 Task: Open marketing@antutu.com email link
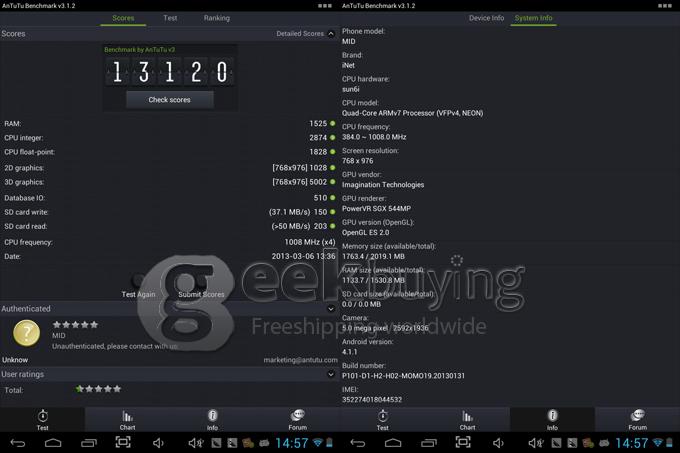pos(301,360)
